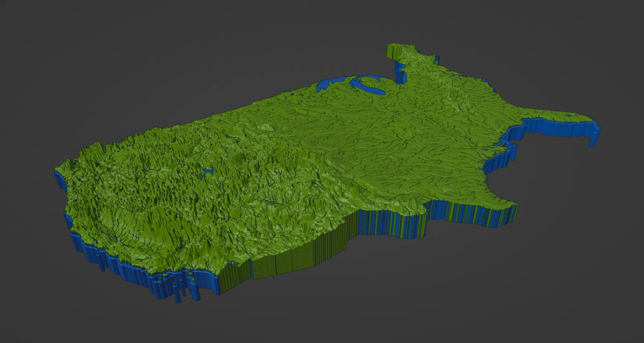Click the blue wall below Maine's tip
This screenshot has height=343, width=644.
coord(400,72)
